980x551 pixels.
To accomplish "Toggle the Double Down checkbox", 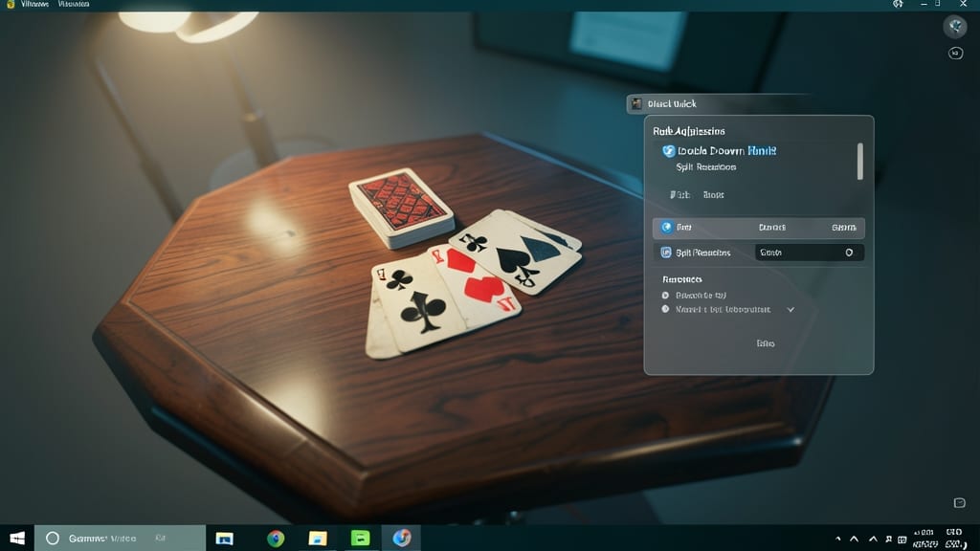I will pyautogui.click(x=668, y=150).
